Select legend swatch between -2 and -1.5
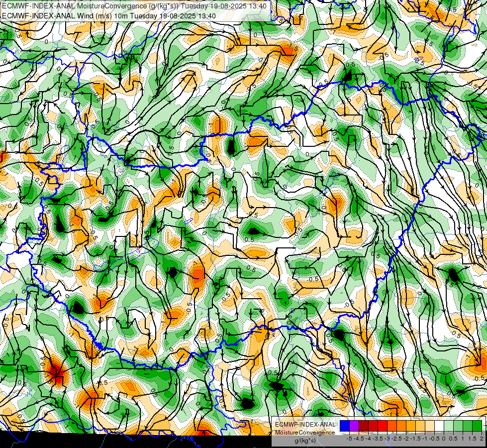The height and width of the screenshot is (448, 487). click(x=411, y=426)
